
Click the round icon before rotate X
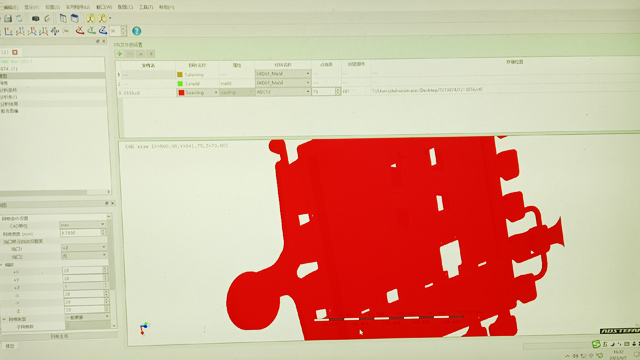point(66,31)
